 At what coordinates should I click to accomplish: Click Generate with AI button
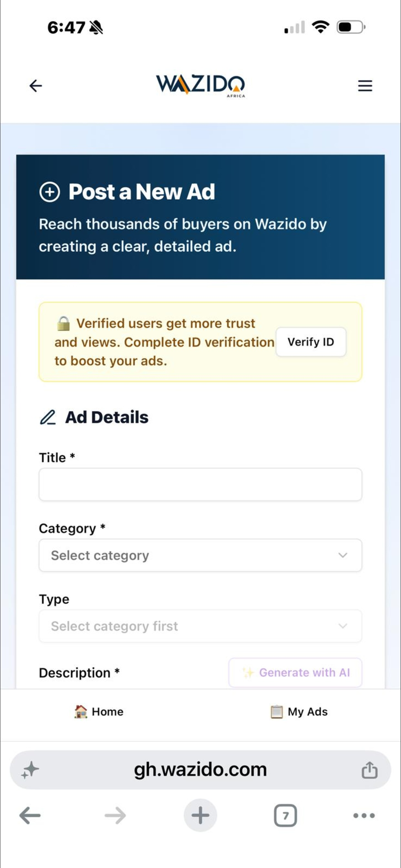click(295, 673)
